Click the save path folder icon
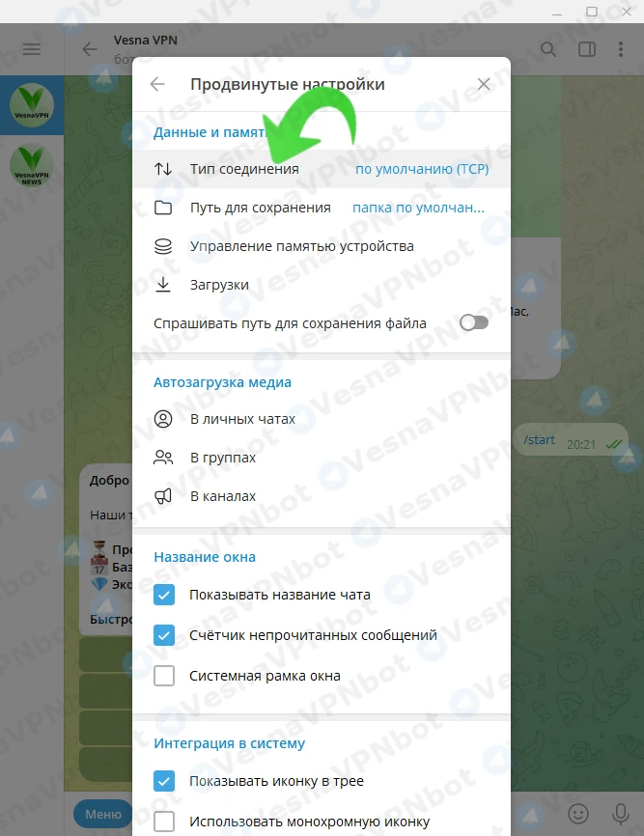 (x=163, y=208)
